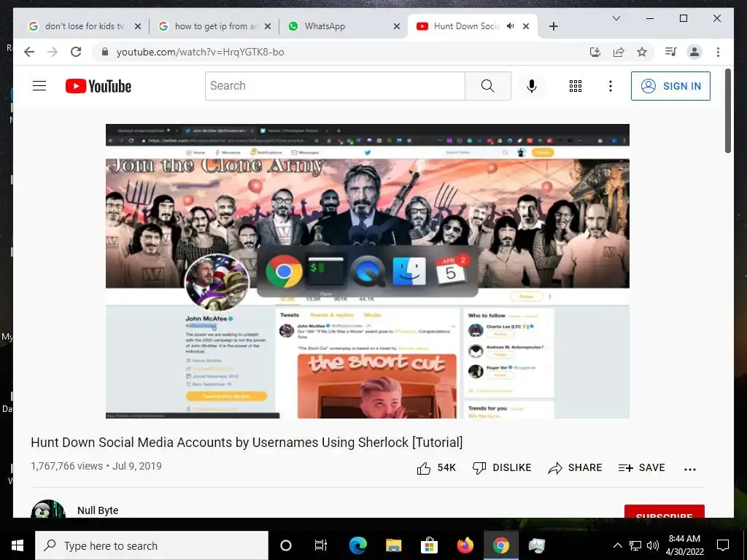Open Cortana circle icon on taskbar

tap(286, 545)
